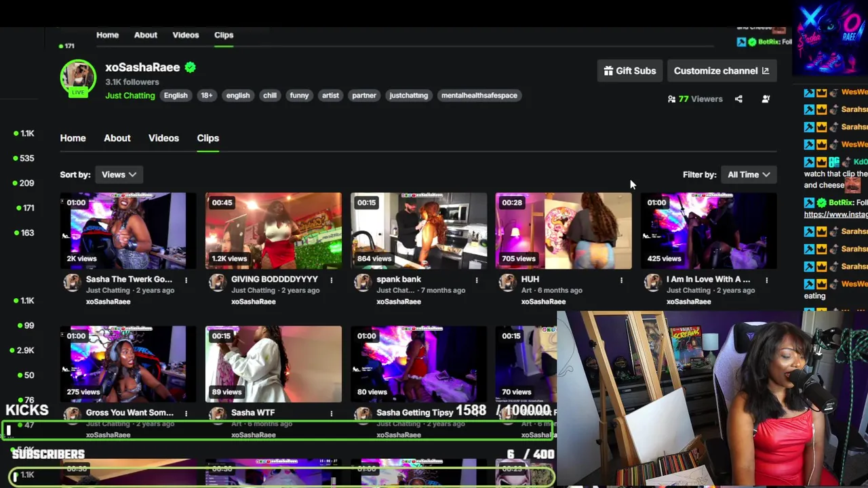Screen dimensions: 868x488
Task: Select the Clips tab under channel info
Action: pos(208,138)
